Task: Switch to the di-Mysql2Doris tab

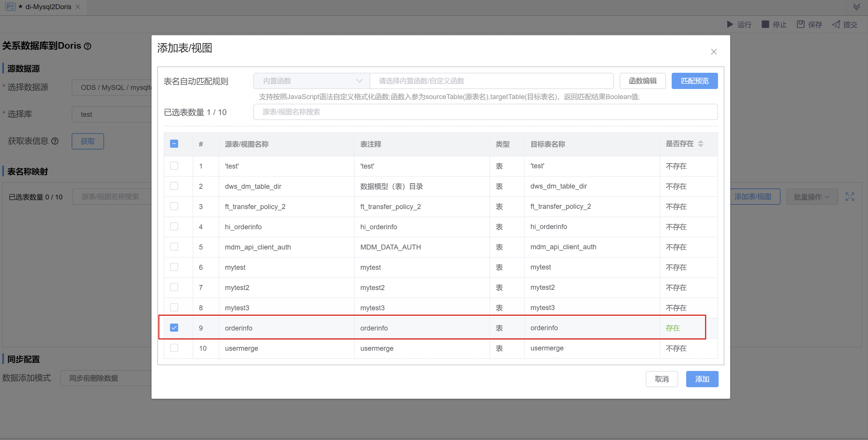Action: tap(48, 7)
